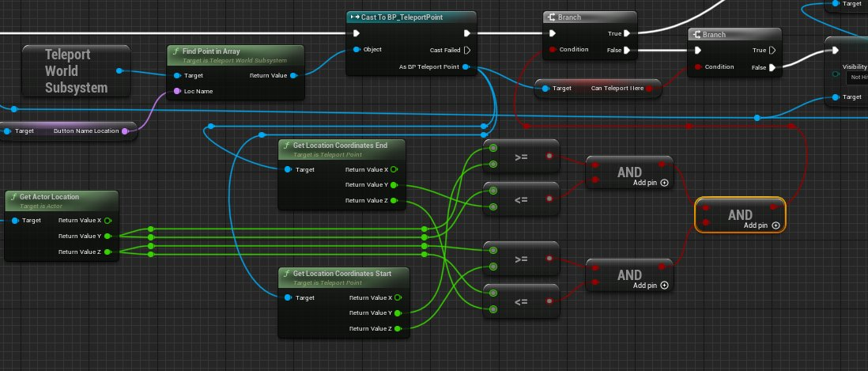Click Return Value X on Get Location Coordinates End
The width and height of the screenshot is (868, 371).
(394, 169)
